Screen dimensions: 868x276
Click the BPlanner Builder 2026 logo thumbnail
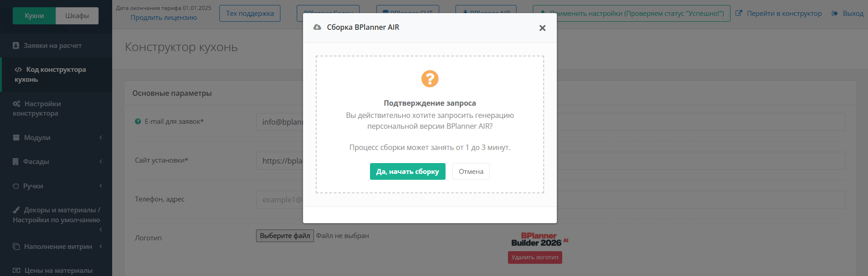(539, 239)
